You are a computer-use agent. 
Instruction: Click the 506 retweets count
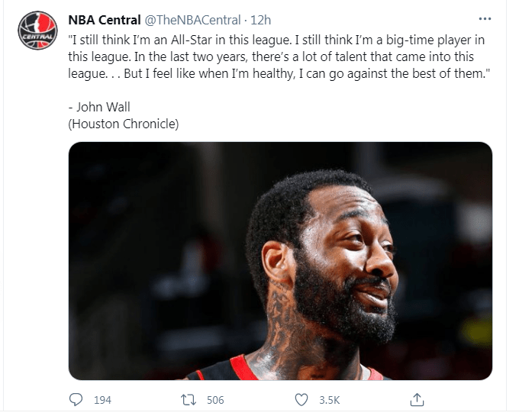point(215,400)
